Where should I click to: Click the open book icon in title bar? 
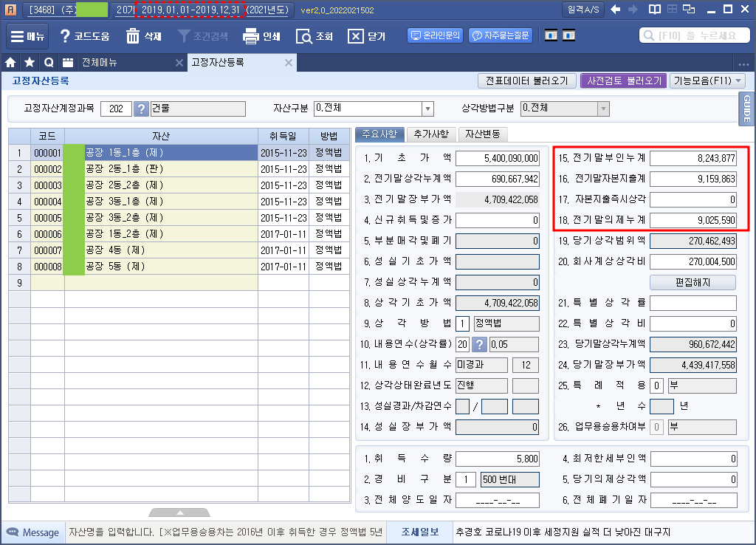[x=654, y=10]
